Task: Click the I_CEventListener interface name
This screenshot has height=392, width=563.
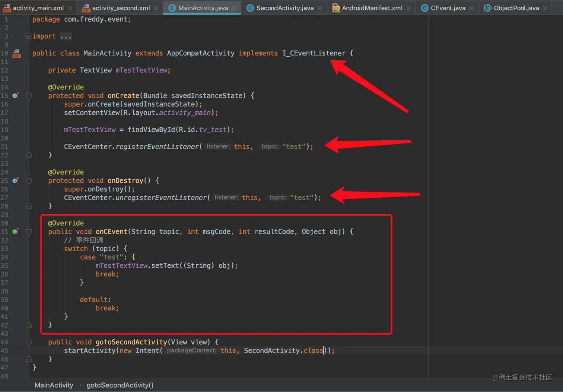Action: [x=314, y=53]
